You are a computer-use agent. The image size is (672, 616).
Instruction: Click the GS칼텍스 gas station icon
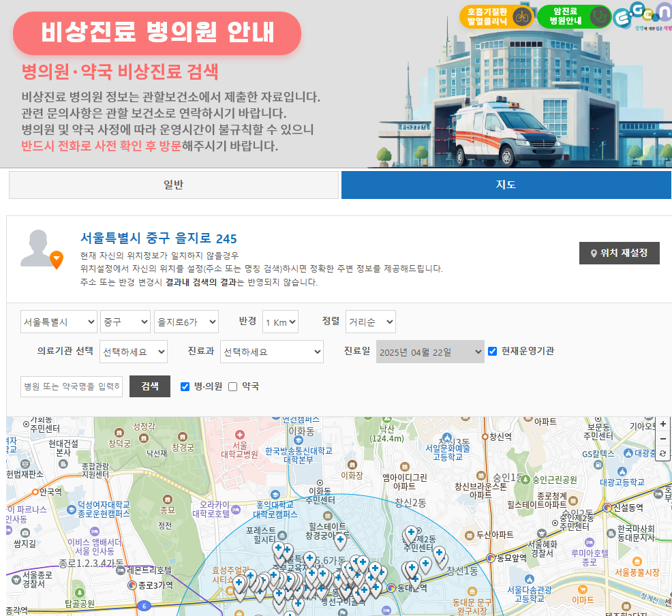(598, 465)
